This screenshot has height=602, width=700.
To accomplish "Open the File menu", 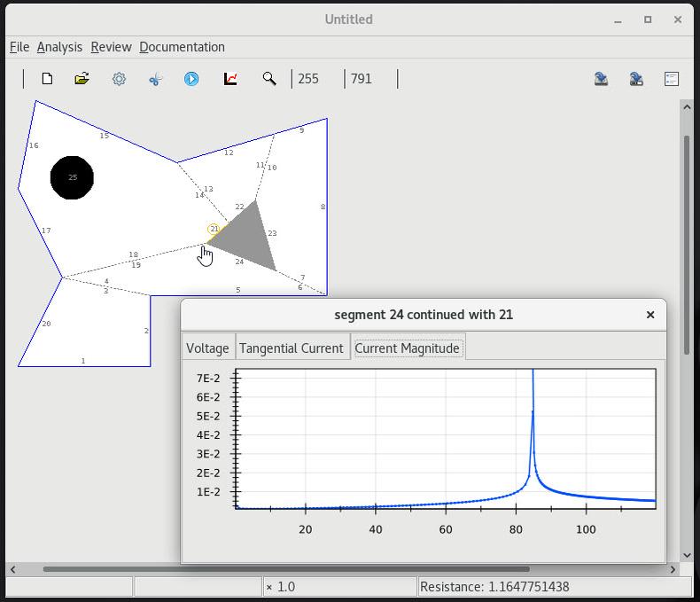I will pos(19,47).
